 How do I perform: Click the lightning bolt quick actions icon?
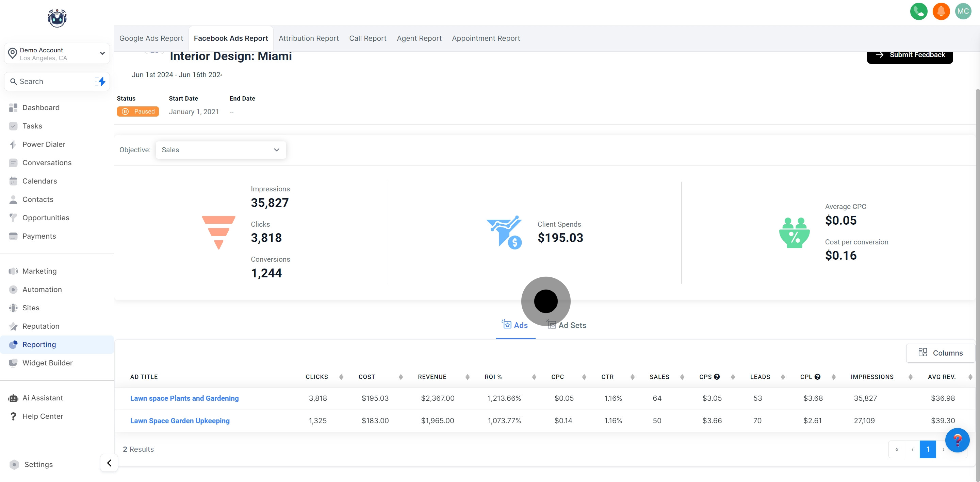(x=102, y=81)
